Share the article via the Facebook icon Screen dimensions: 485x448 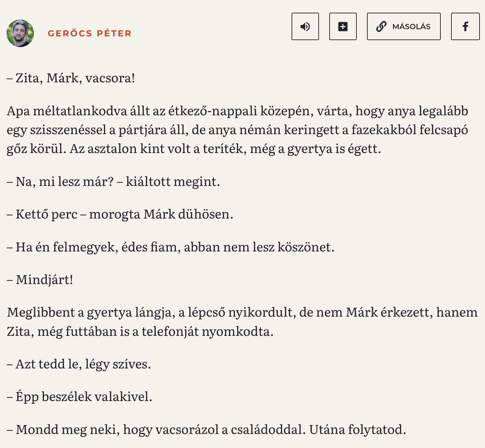pyautogui.click(x=465, y=26)
